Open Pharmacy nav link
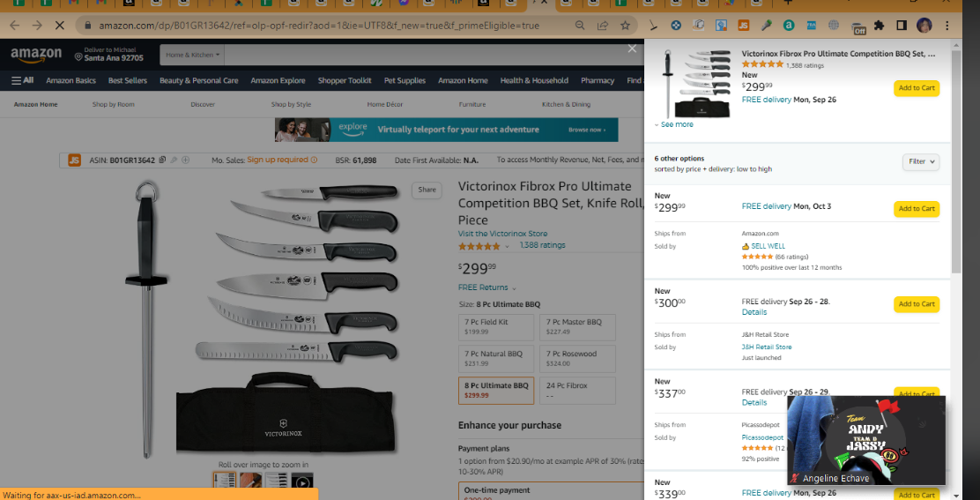Image resolution: width=980 pixels, height=500 pixels. [598, 80]
